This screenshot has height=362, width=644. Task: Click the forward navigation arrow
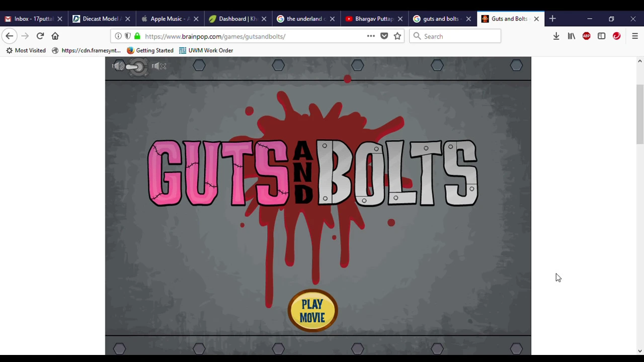[25, 36]
